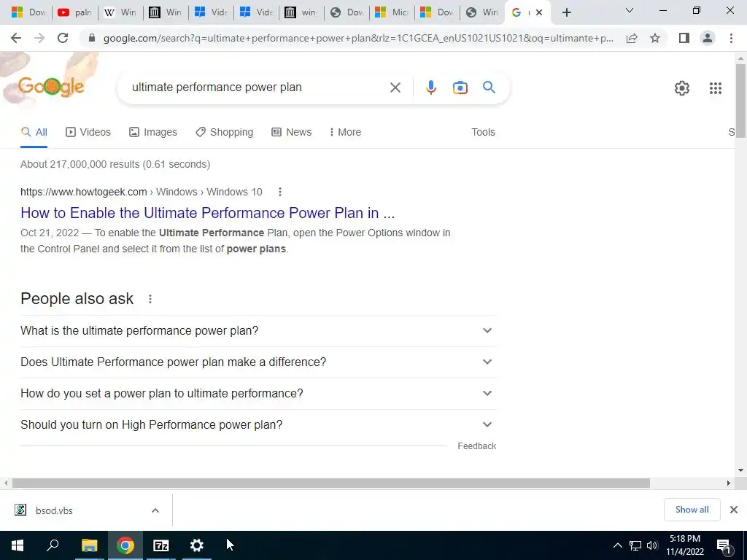
Task: Go back to the previous page
Action: (x=16, y=38)
